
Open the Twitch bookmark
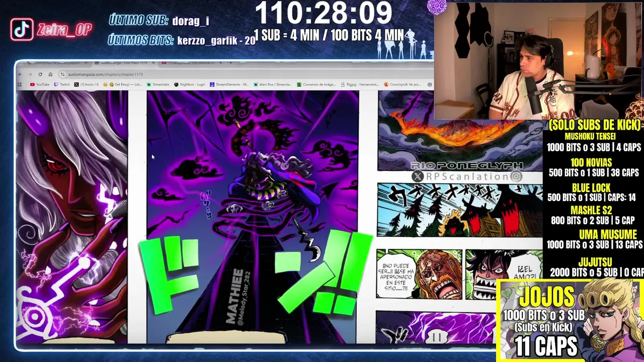coord(62,84)
